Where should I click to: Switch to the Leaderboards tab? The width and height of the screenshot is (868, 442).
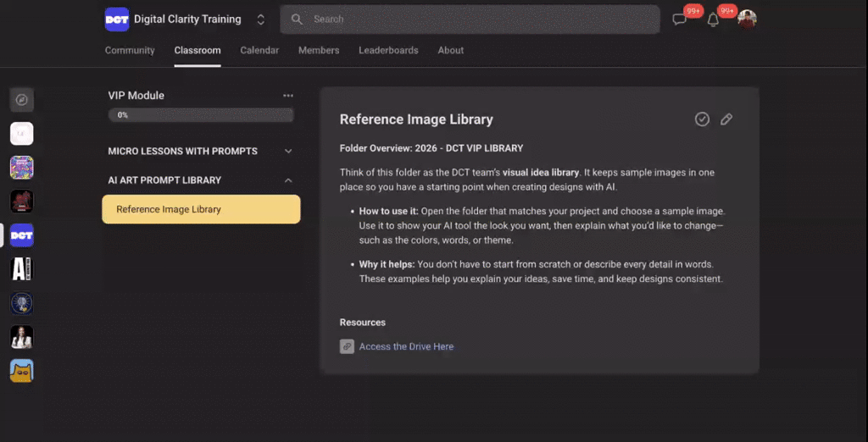pos(388,50)
